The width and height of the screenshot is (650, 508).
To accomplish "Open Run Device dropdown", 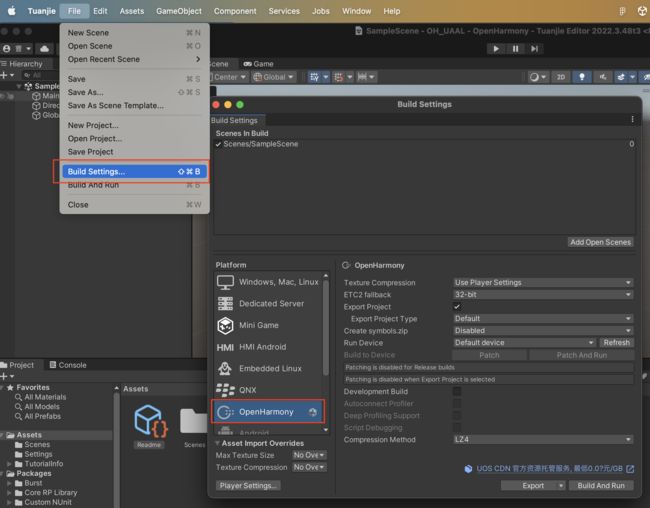I will tap(524, 343).
